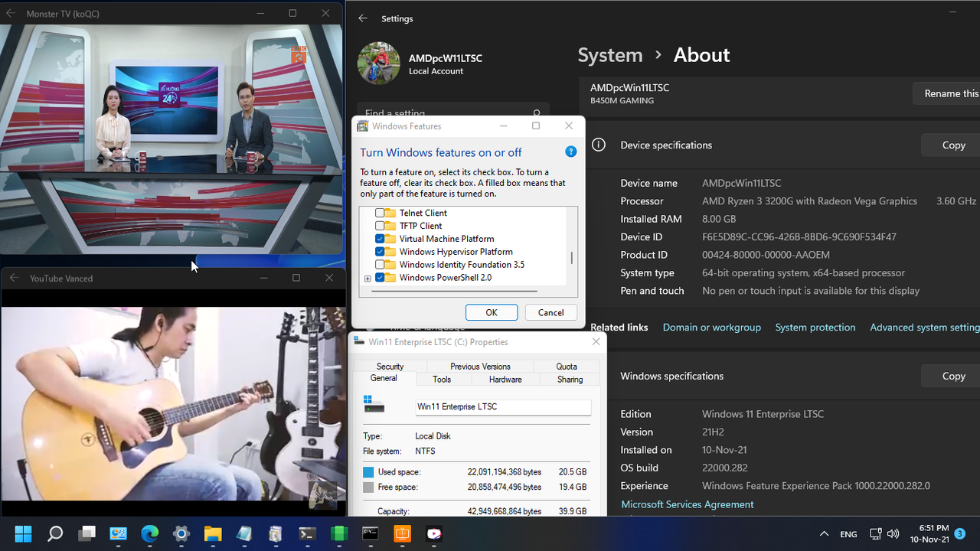Open Settings gear on taskbar

point(181,533)
